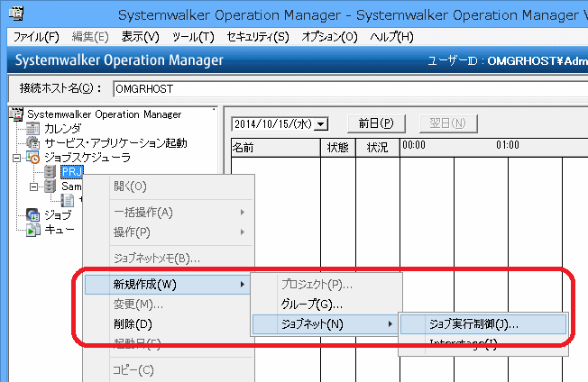
Task: Select 開く(O) in context menu
Action: pyautogui.click(x=170, y=186)
